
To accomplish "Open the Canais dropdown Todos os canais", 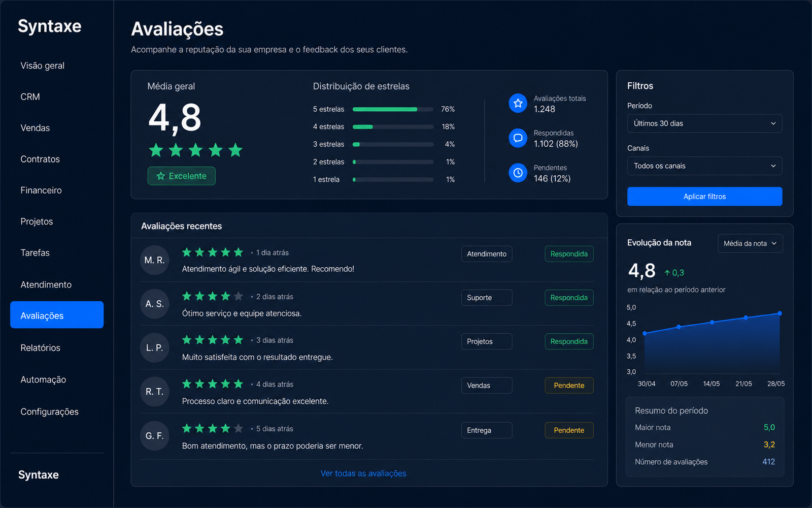I will [x=704, y=166].
